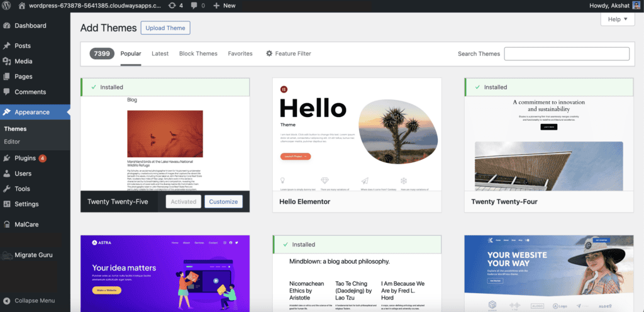Click the Activated button on Twenty Twenty-Five

coord(184,201)
